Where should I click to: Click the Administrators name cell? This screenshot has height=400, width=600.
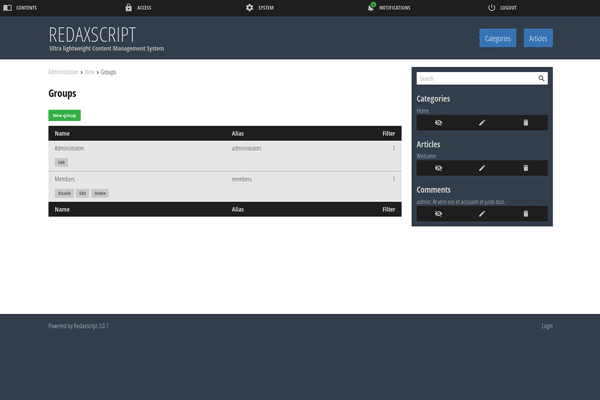(x=69, y=148)
